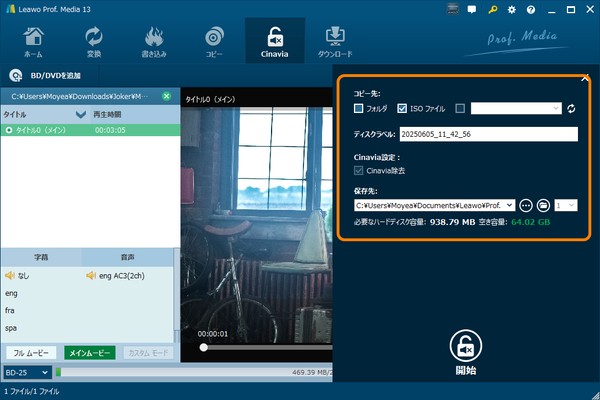Maximize the Leawo Prof. Media window
Viewport: 600px width, 400px height.
(571, 10)
